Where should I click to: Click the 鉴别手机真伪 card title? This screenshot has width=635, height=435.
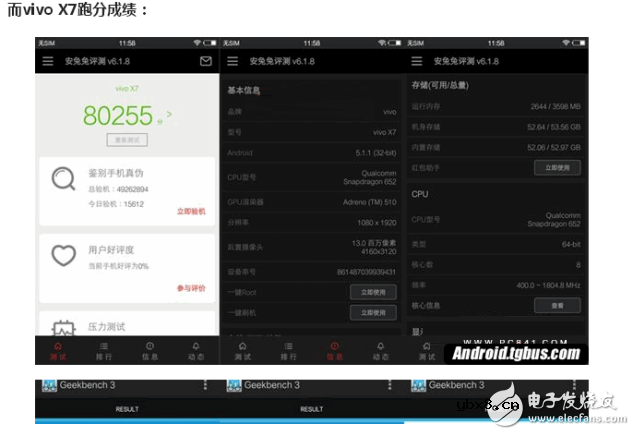116,173
